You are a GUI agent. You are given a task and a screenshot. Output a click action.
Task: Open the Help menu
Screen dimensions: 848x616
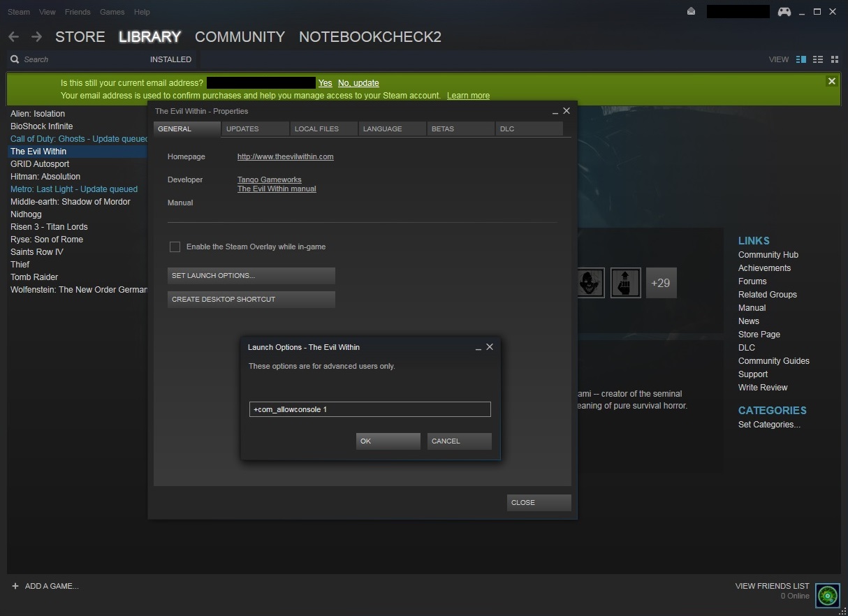pos(142,12)
